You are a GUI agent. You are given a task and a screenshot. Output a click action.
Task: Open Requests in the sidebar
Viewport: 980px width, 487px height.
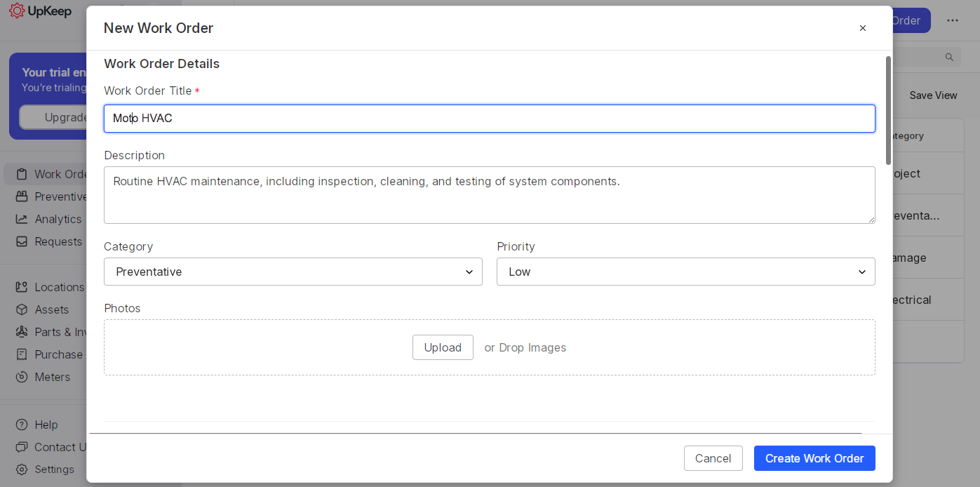[58, 241]
